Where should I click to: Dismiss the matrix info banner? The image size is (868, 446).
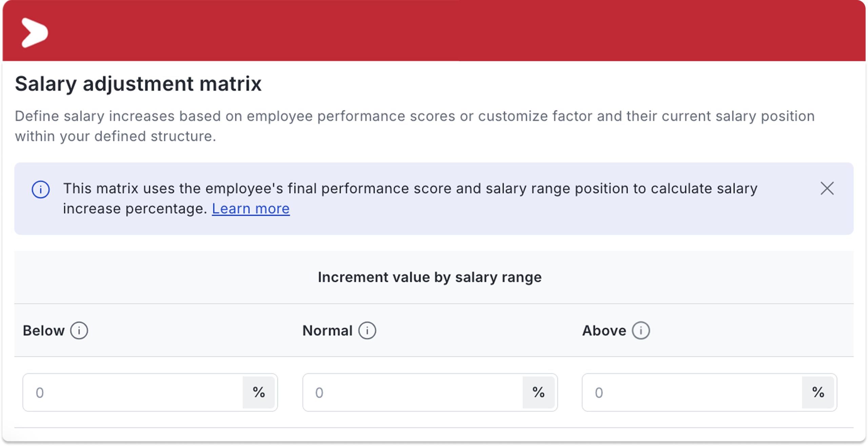pyautogui.click(x=827, y=188)
